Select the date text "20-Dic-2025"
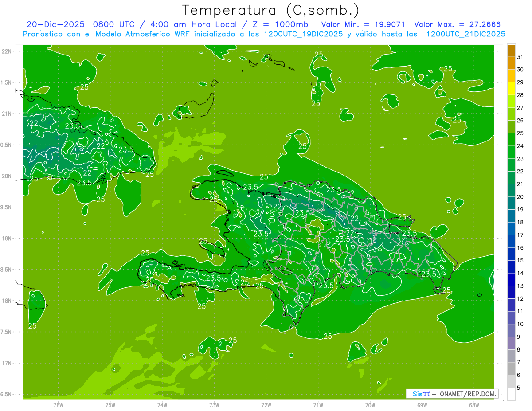This screenshot has height=411, width=532. pyautogui.click(x=56, y=24)
